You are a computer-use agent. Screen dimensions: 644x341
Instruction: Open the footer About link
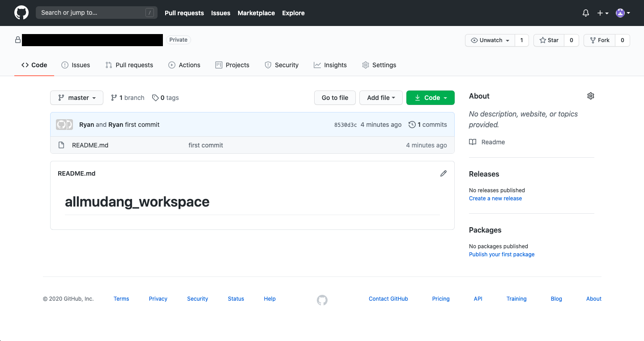[x=594, y=299]
